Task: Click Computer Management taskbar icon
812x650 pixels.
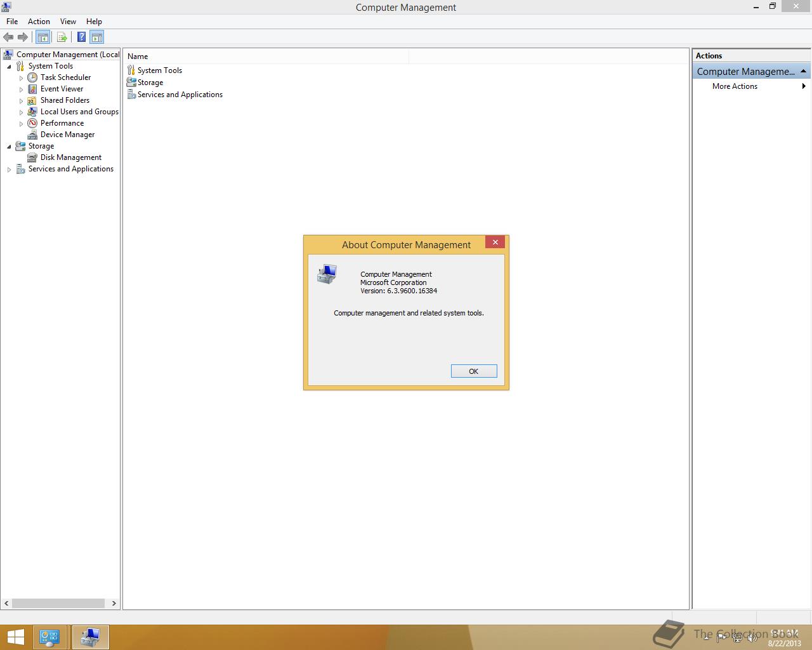Action: (x=90, y=637)
